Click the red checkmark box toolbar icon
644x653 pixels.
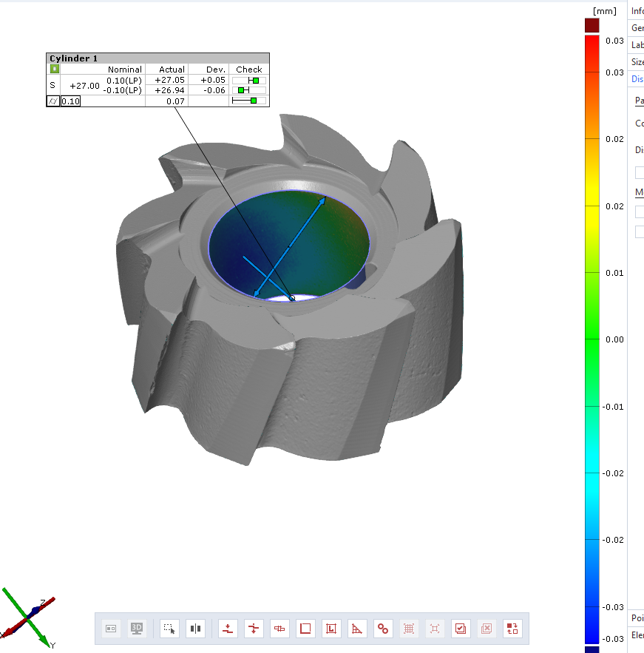click(x=460, y=629)
